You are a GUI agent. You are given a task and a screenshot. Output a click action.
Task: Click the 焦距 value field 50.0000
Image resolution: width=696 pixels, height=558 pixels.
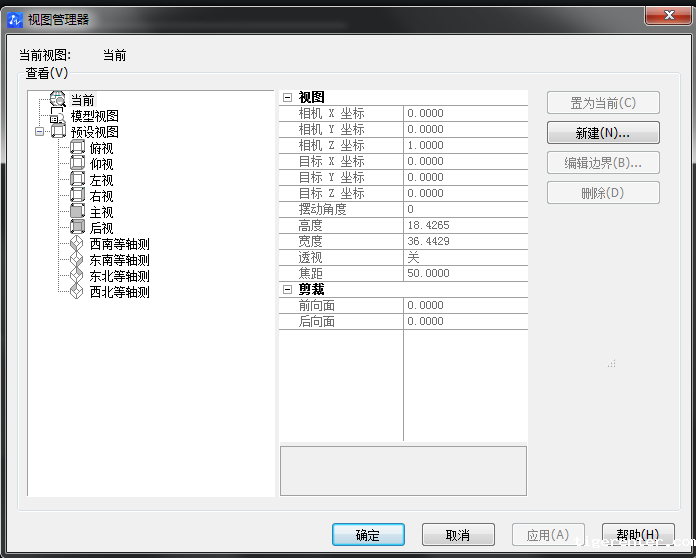click(465, 274)
